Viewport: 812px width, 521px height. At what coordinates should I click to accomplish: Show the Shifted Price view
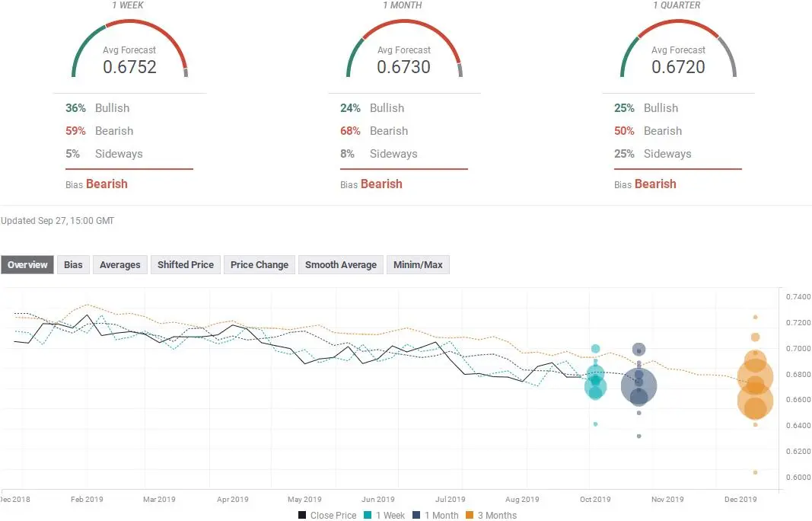pyautogui.click(x=186, y=265)
